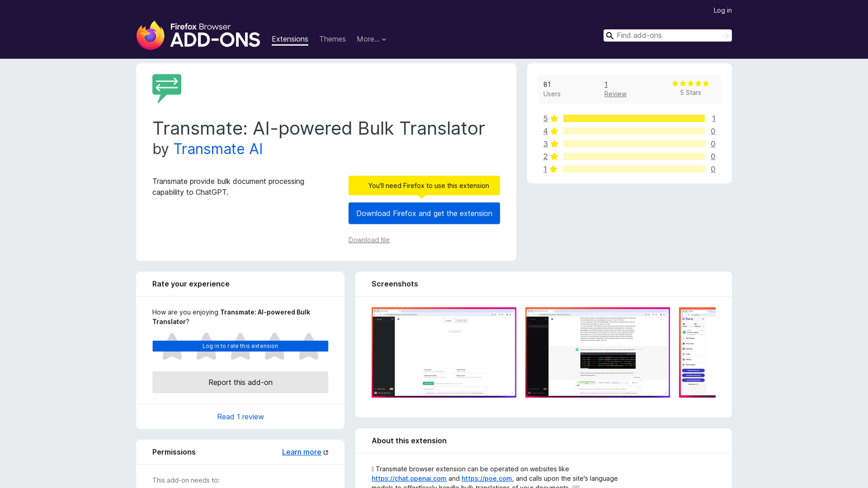This screenshot has height=488, width=868.
Task: Open the chat.openai.com link
Action: coord(409,478)
